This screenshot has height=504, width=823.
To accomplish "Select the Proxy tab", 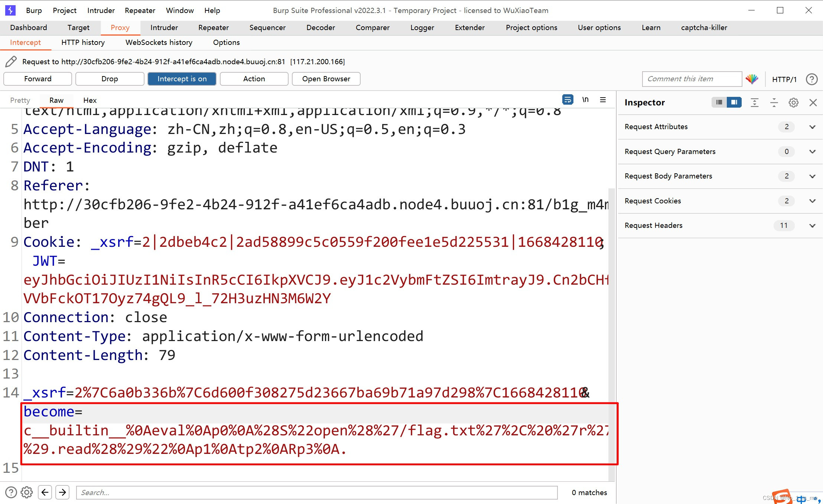I will [x=120, y=27].
